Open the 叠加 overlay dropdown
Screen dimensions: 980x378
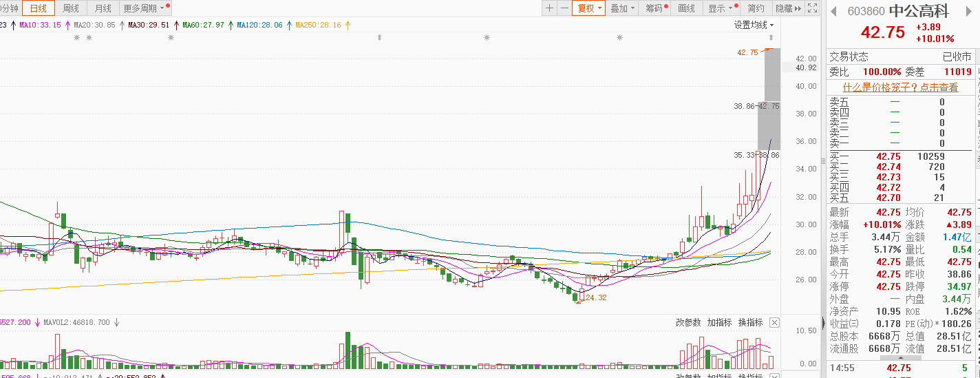pyautogui.click(x=623, y=8)
